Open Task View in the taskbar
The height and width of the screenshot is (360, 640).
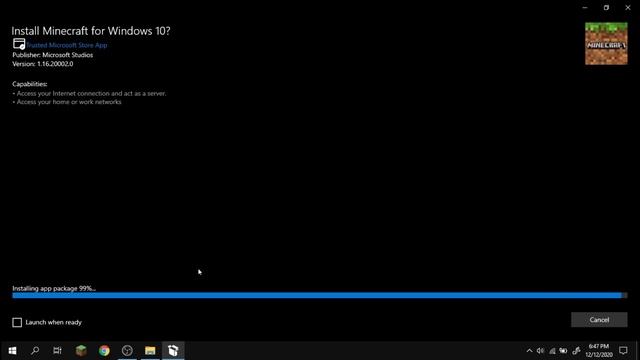(58, 351)
